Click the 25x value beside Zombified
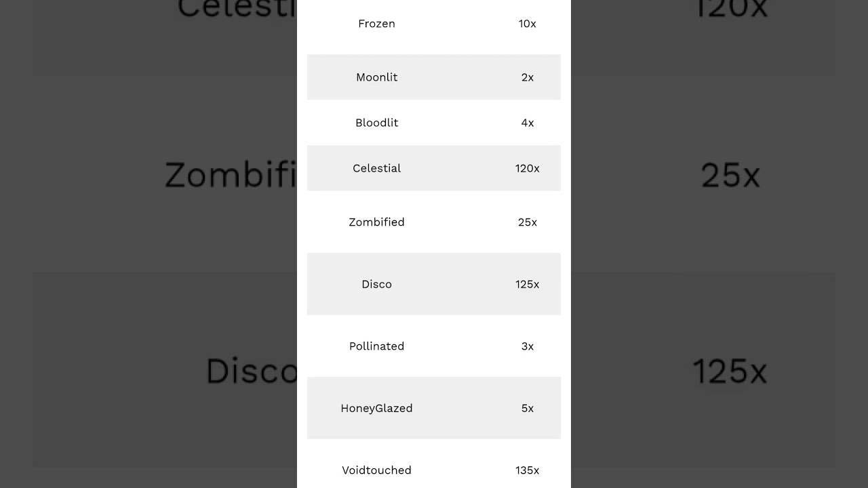Image resolution: width=868 pixels, height=488 pixels. pyautogui.click(x=527, y=222)
